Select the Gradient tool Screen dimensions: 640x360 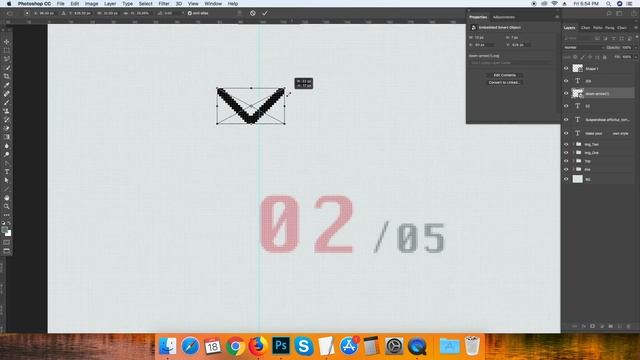7,137
